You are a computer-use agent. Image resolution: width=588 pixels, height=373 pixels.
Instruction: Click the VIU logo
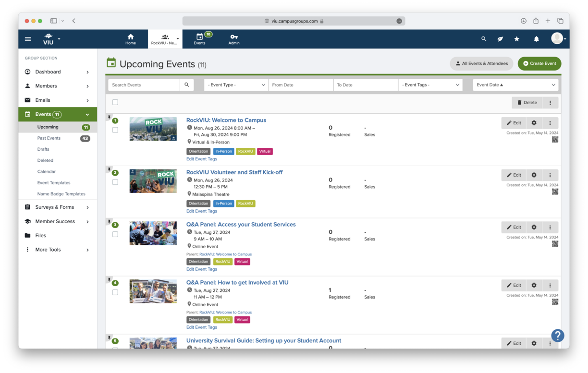(48, 39)
